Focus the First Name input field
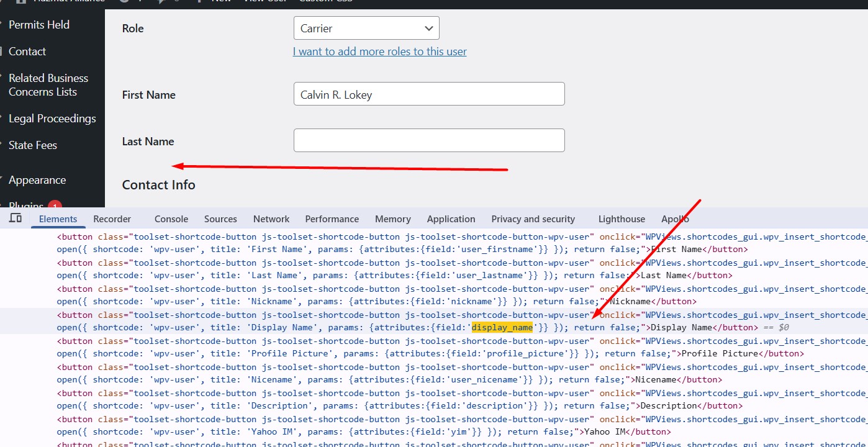 pos(429,94)
